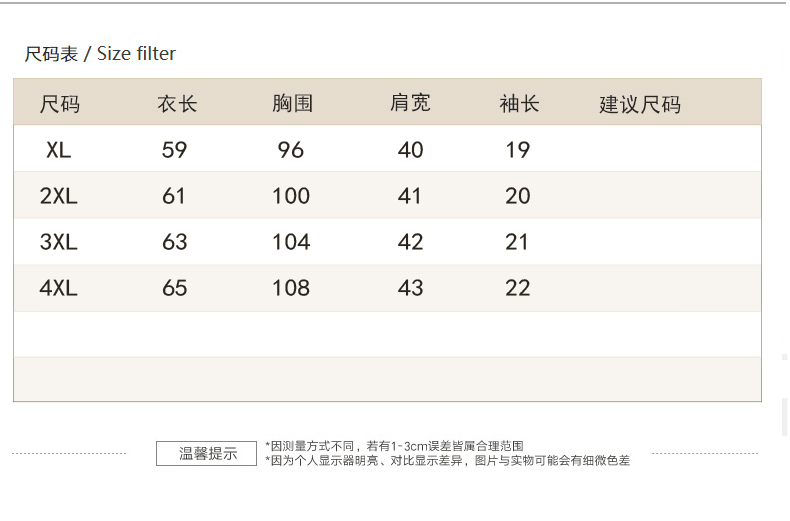Choose the 3XL size row label
This screenshot has height=521, width=790.
(x=59, y=242)
